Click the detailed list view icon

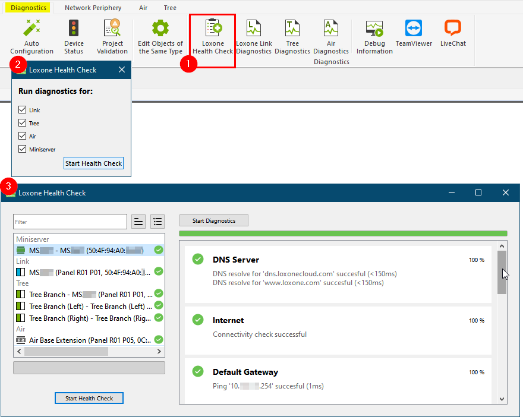(x=157, y=222)
